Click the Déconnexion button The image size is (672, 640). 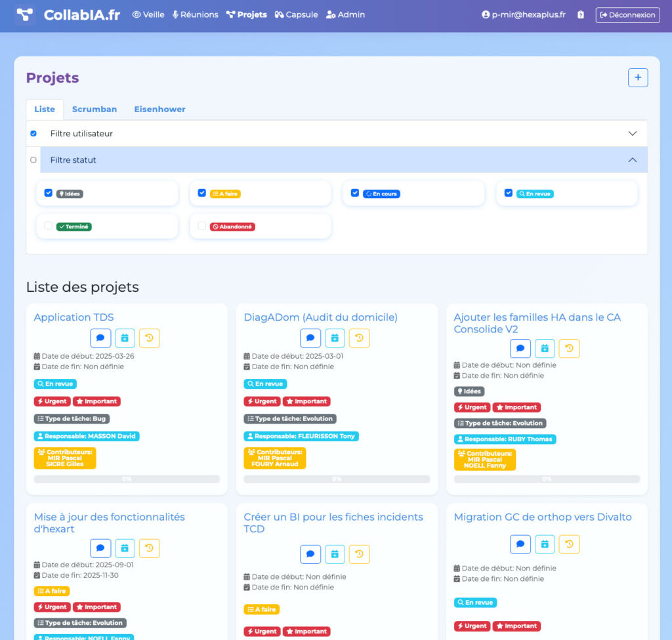[x=627, y=14]
